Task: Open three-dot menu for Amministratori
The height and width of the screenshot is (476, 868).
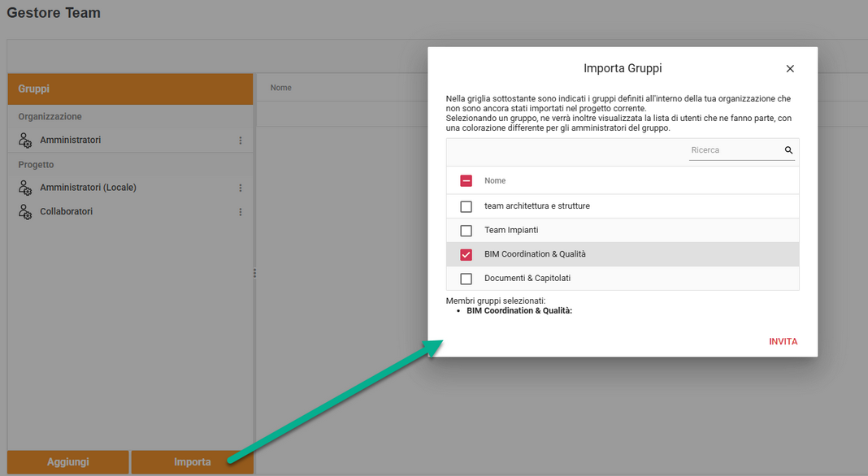Action: pyautogui.click(x=241, y=141)
